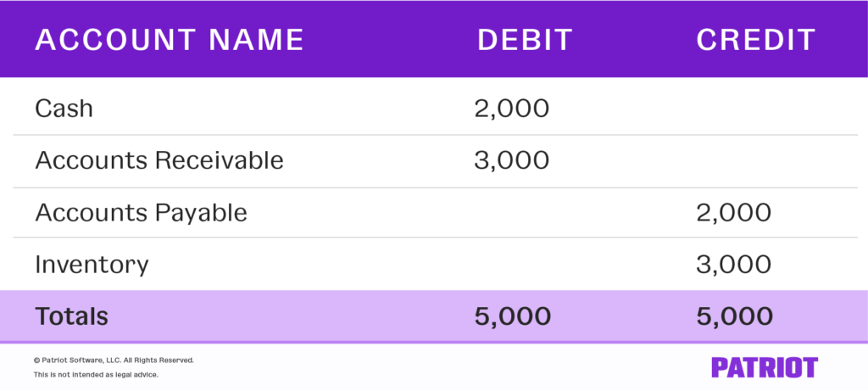The height and width of the screenshot is (391, 868).
Task: Click the Accounts Receivable row label
Action: tap(159, 159)
